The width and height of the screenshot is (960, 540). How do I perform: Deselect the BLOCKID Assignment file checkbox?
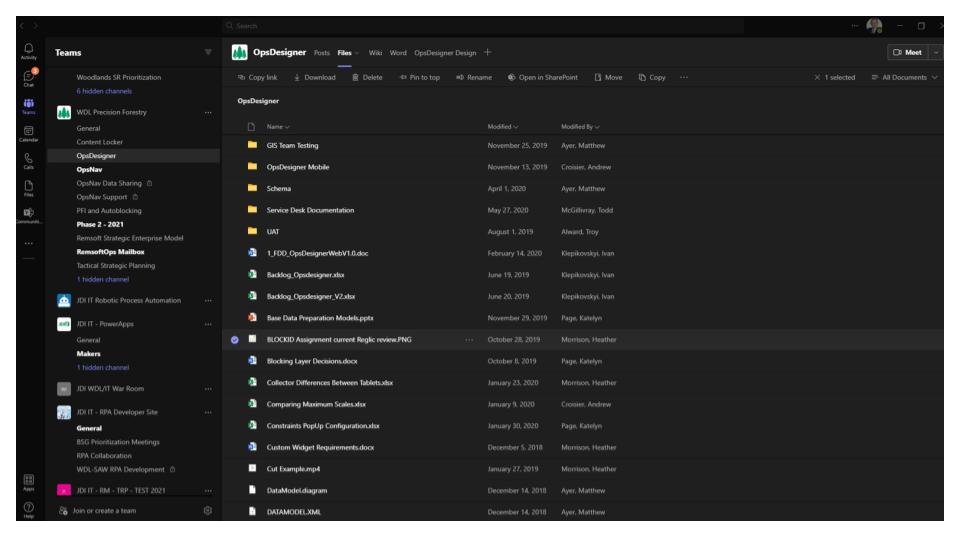(234, 340)
